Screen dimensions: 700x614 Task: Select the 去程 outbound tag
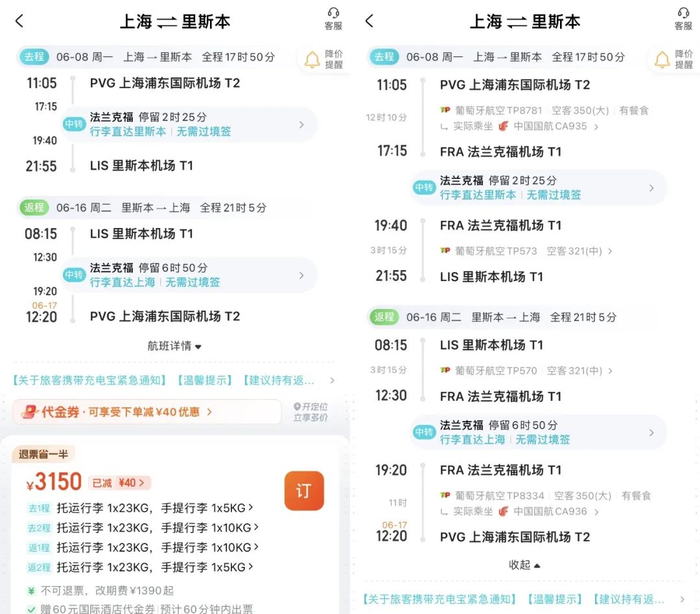pos(34,57)
